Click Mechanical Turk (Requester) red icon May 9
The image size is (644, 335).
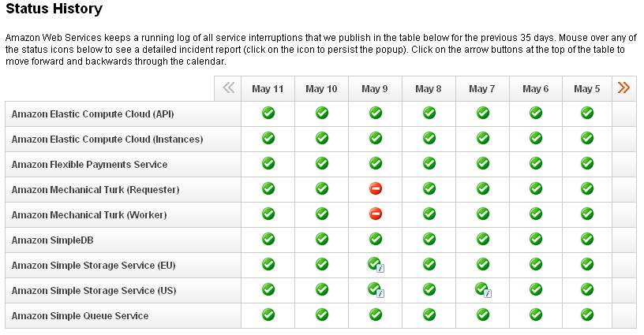click(x=376, y=188)
